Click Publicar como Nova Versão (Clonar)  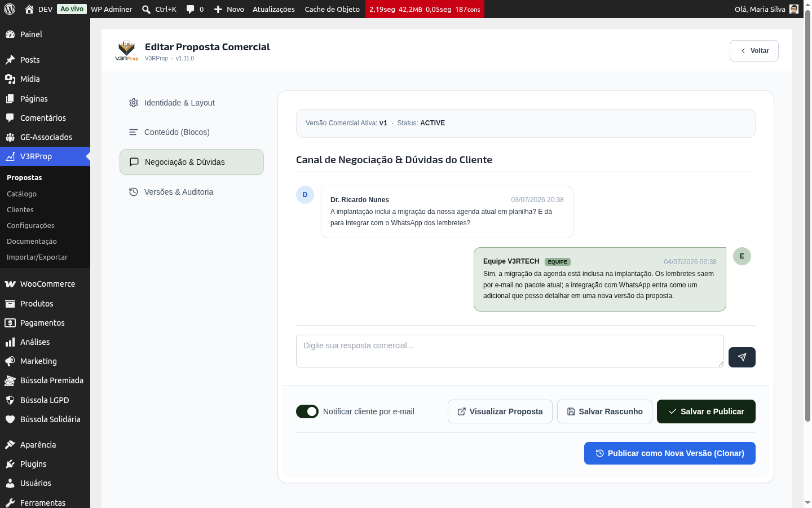[x=670, y=453]
